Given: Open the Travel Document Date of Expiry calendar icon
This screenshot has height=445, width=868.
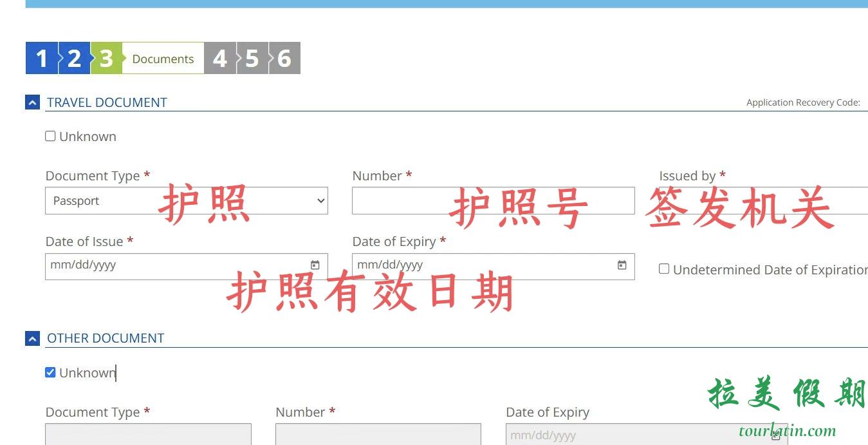Looking at the screenshot, I should (622, 265).
